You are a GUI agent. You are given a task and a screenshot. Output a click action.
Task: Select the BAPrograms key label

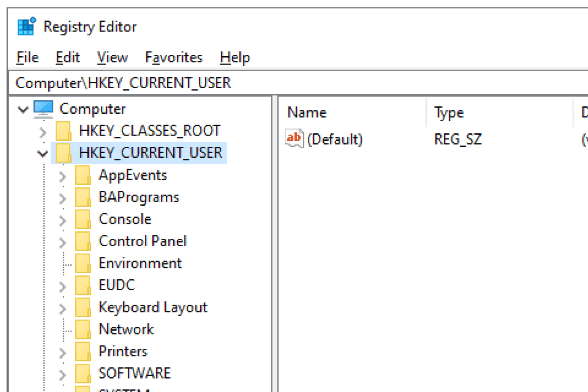[139, 197]
